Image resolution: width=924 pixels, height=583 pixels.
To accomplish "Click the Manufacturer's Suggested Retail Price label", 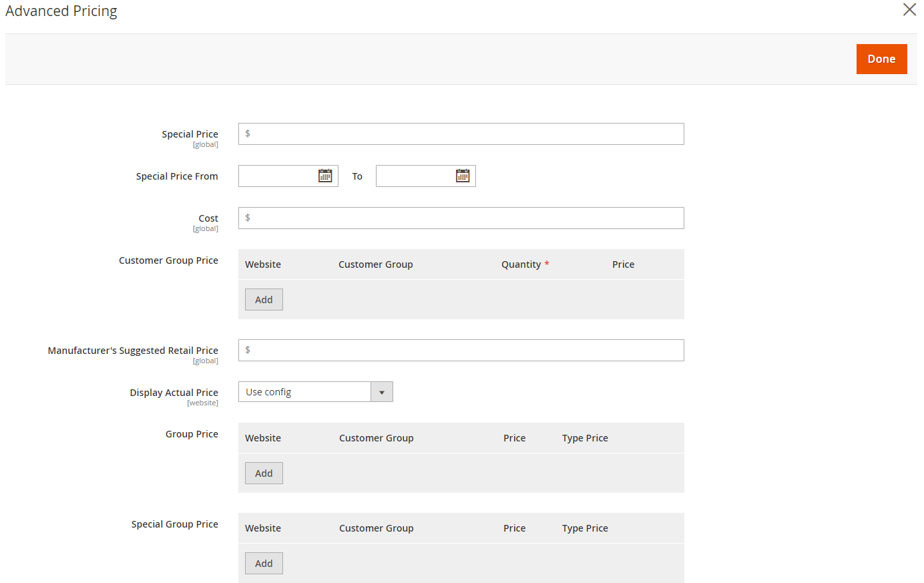I will coord(133,351).
